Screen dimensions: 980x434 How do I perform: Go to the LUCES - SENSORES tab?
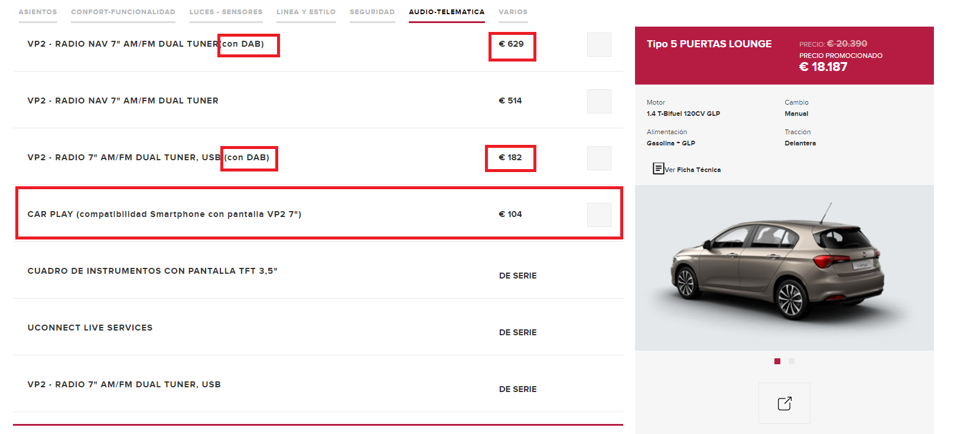(x=226, y=12)
